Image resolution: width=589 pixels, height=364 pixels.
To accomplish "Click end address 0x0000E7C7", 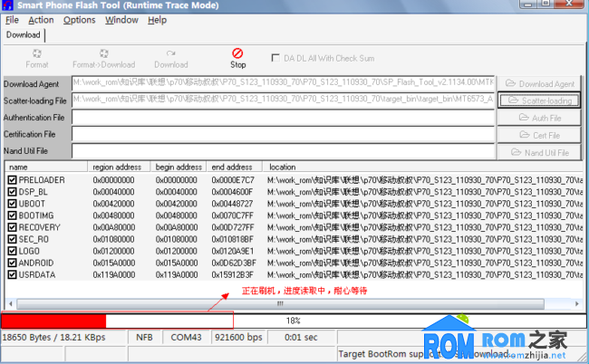I will (233, 180).
